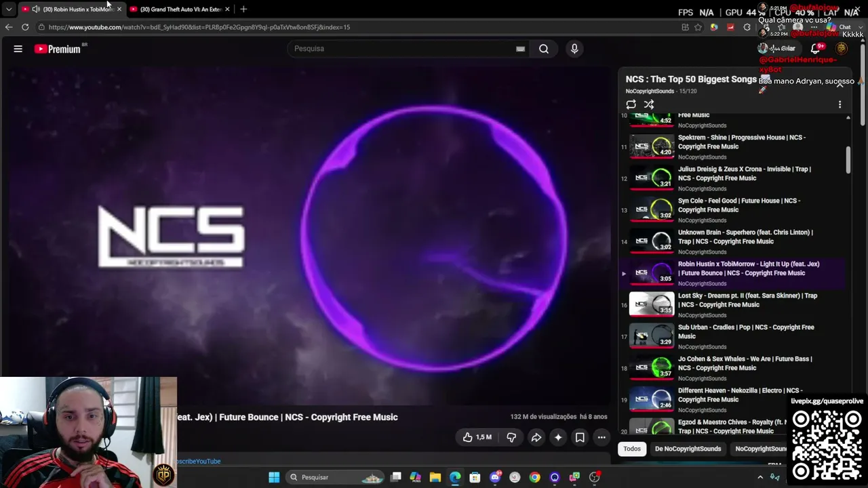The height and width of the screenshot is (488, 868).
Task: Open the on-screen keyboard icon in search
Action: 520,49
